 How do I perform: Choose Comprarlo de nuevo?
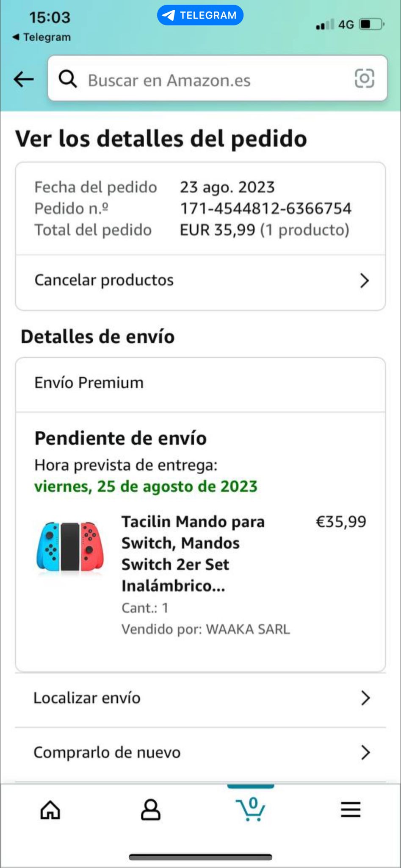[107, 752]
